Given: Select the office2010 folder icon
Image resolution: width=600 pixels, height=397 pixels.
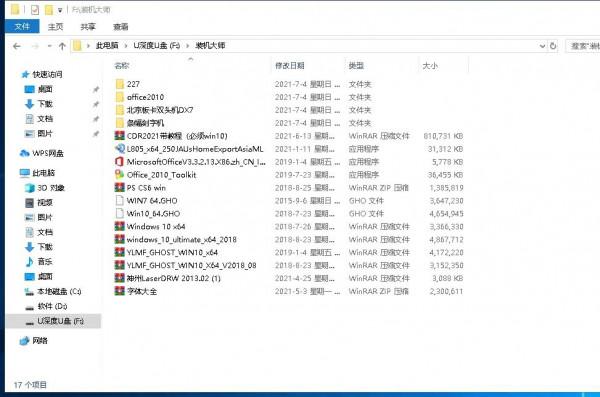Looking at the screenshot, I should [x=120, y=97].
